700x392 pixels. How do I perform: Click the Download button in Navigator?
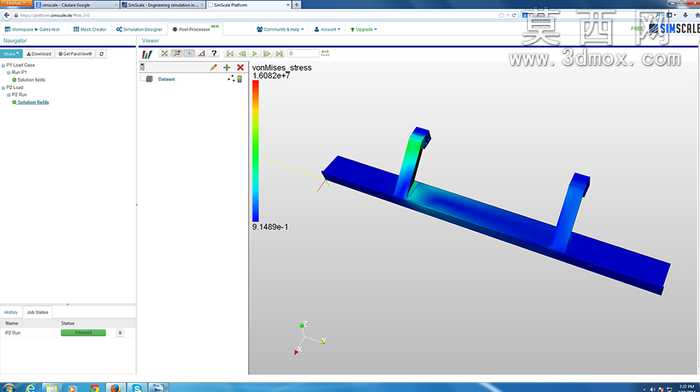click(39, 54)
